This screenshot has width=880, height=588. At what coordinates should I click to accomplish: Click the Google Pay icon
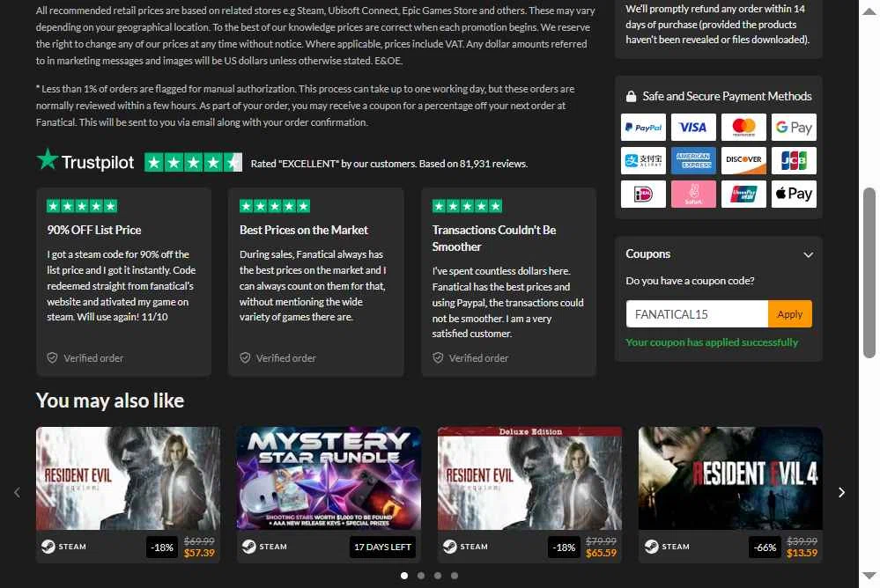(x=794, y=128)
